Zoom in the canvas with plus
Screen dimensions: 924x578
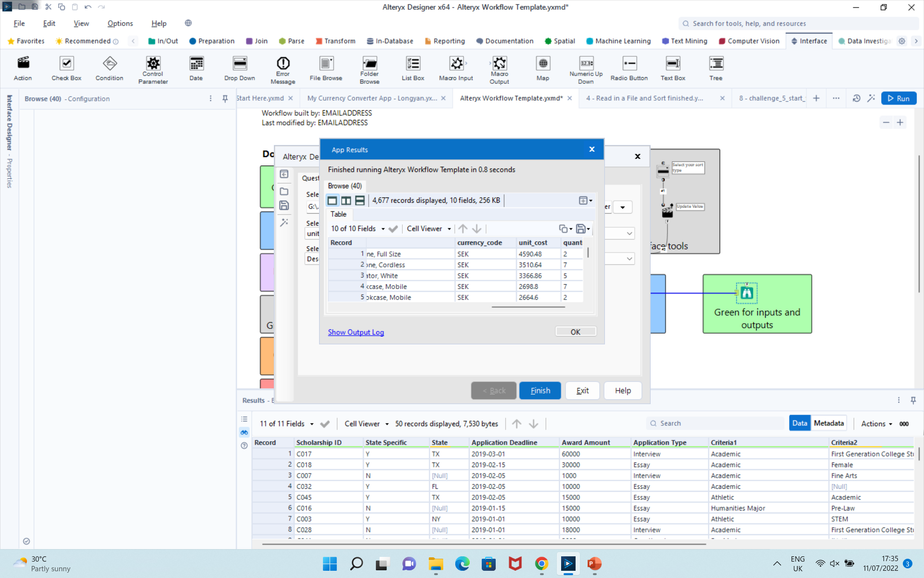(900, 122)
